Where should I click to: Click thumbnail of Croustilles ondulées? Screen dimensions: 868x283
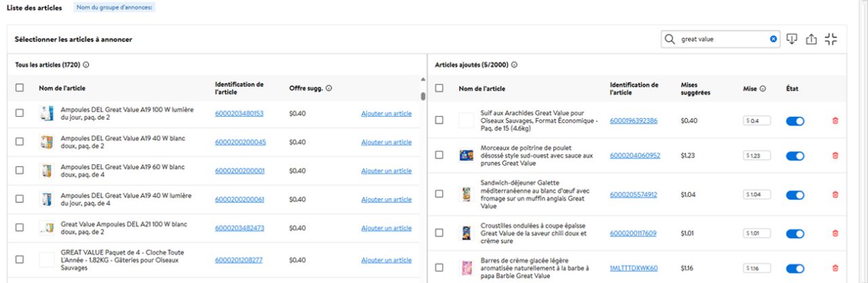click(466, 233)
